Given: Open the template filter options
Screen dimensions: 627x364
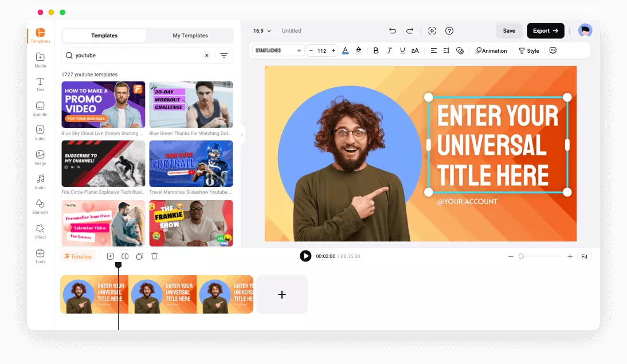Looking at the screenshot, I should (224, 56).
